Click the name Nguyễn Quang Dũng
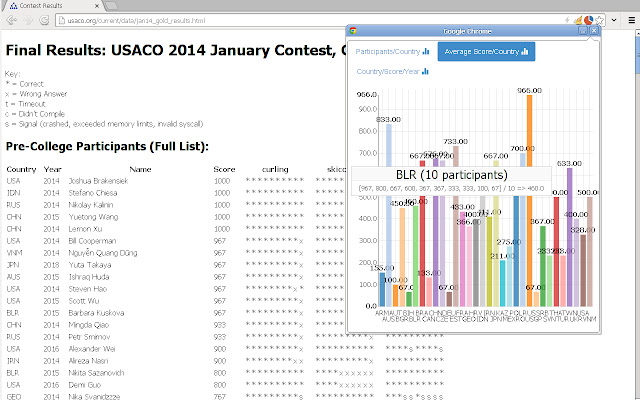 [x=103, y=253]
